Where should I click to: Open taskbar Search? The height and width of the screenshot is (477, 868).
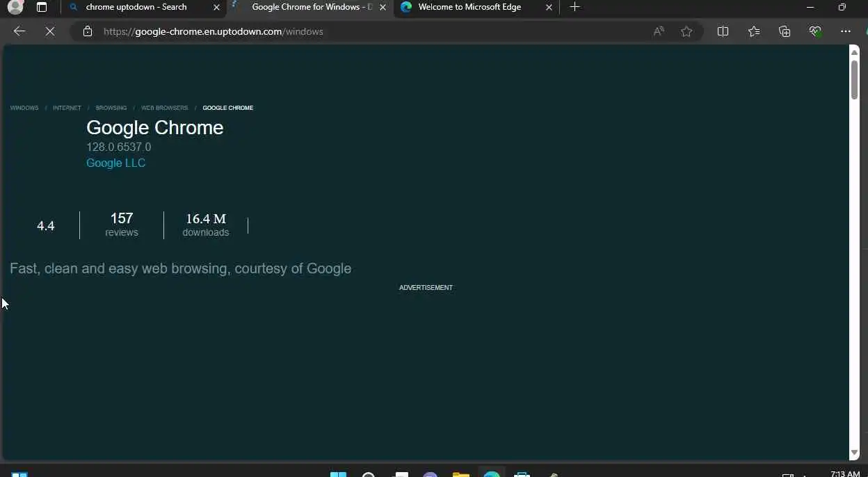[369, 475]
